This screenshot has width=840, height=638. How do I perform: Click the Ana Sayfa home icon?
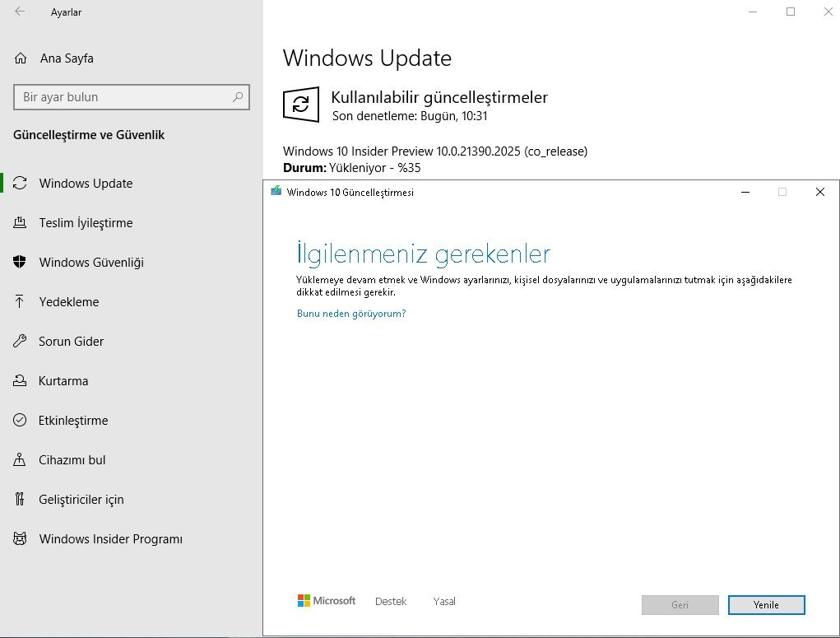(x=21, y=58)
